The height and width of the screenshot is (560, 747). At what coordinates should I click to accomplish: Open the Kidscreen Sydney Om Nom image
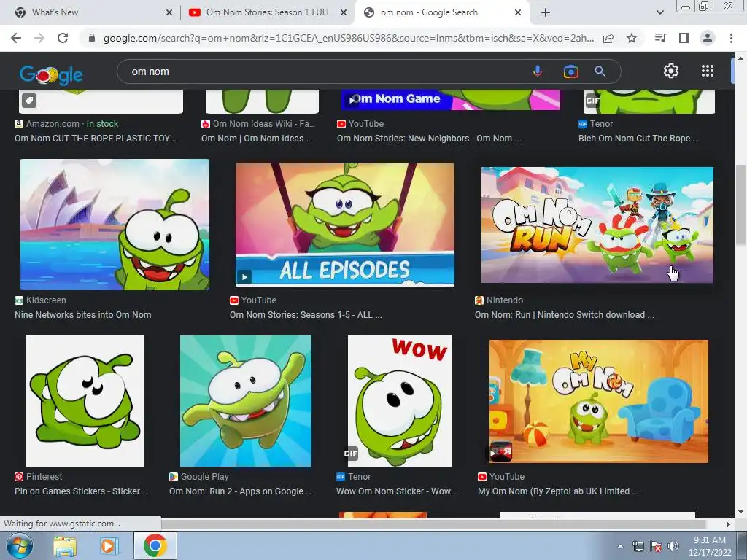pyautogui.click(x=115, y=225)
